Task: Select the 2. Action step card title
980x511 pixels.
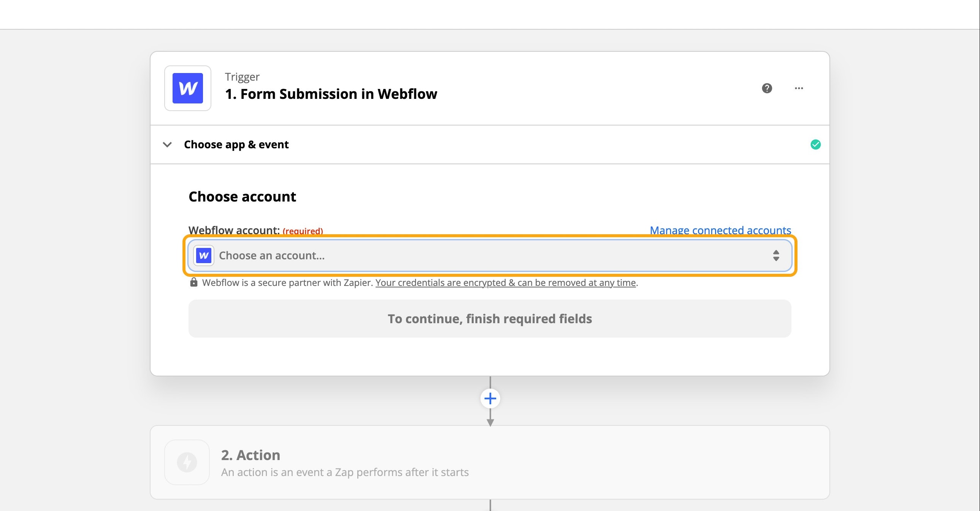Action: (251, 455)
